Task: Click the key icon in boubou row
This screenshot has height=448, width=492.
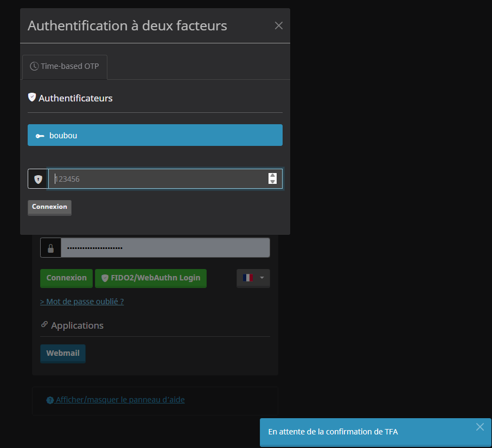Action: (x=40, y=136)
